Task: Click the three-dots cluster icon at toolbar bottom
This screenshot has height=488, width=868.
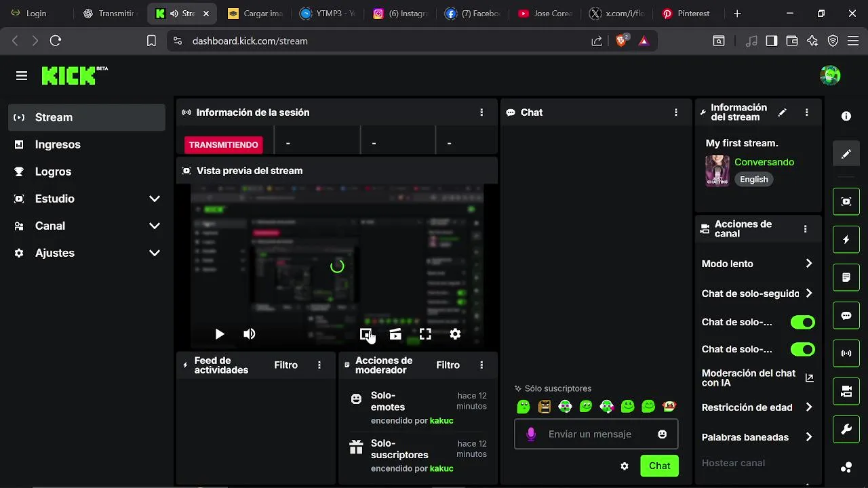Action: [x=846, y=467]
